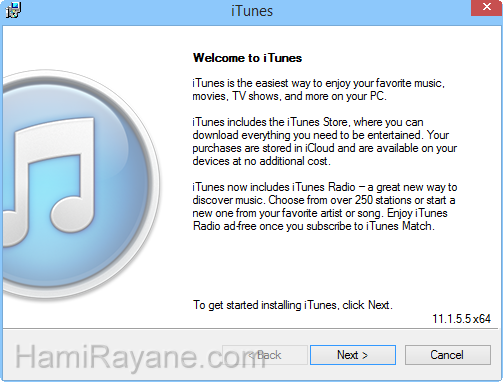Image resolution: width=503 pixels, height=382 pixels.
Task: Click the 'easiest way to enjoy' paragraph
Action: 318,90
